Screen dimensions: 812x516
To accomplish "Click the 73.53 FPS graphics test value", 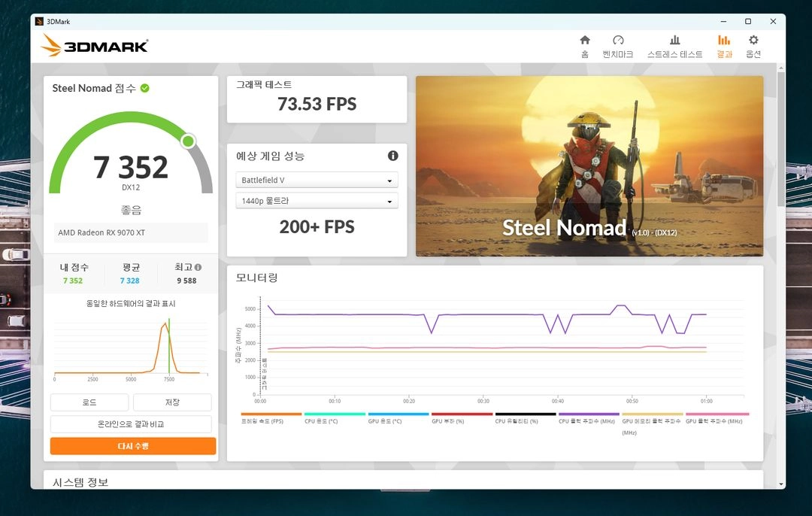I will 317,104.
